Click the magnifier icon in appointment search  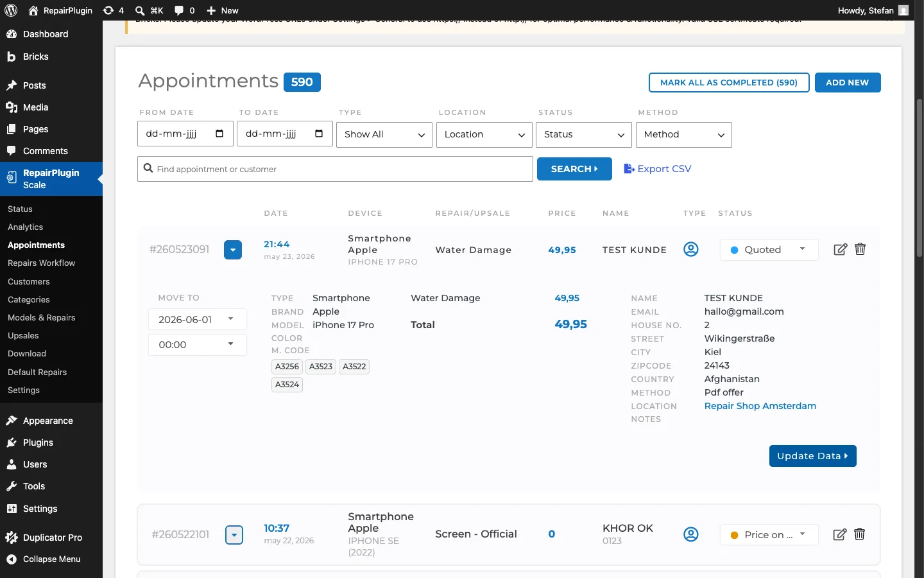[x=148, y=168]
